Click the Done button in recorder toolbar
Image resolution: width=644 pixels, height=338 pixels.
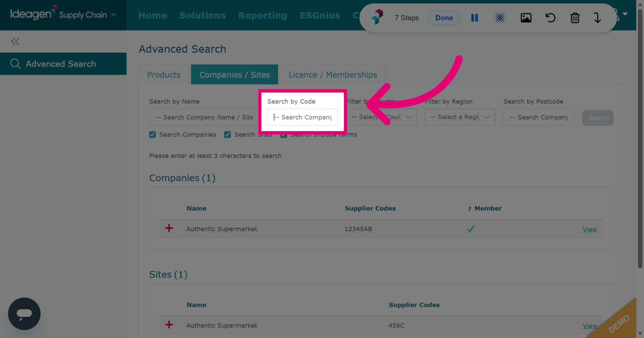point(444,18)
